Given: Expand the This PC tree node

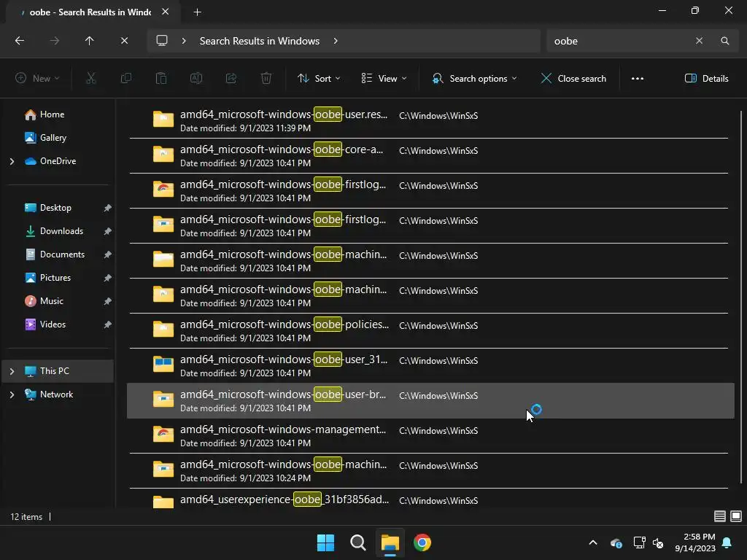Looking at the screenshot, I should click(12, 371).
